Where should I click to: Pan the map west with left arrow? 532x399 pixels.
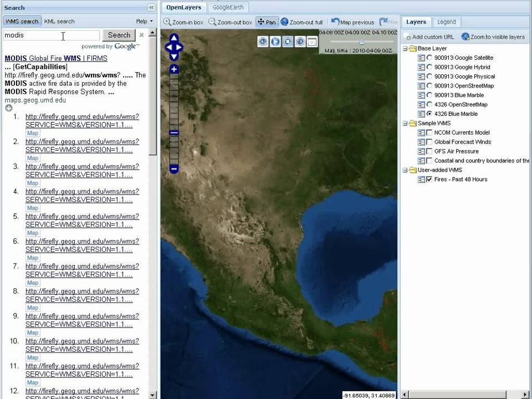pos(168,47)
